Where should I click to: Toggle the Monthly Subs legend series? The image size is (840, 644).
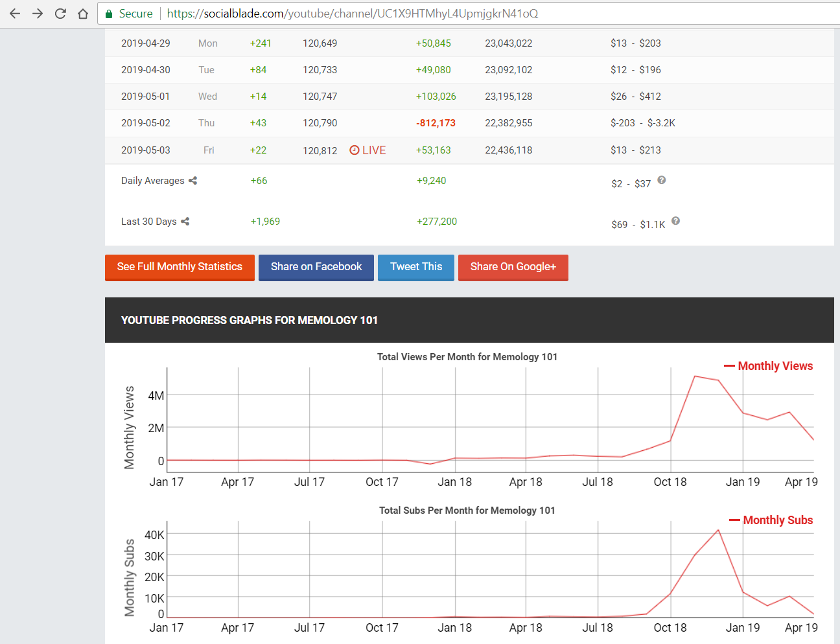pos(771,520)
